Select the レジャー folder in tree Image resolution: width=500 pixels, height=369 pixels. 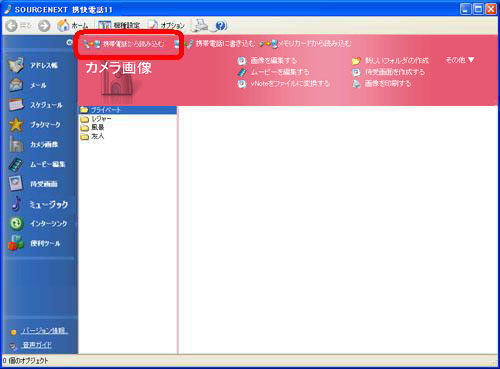pos(96,119)
